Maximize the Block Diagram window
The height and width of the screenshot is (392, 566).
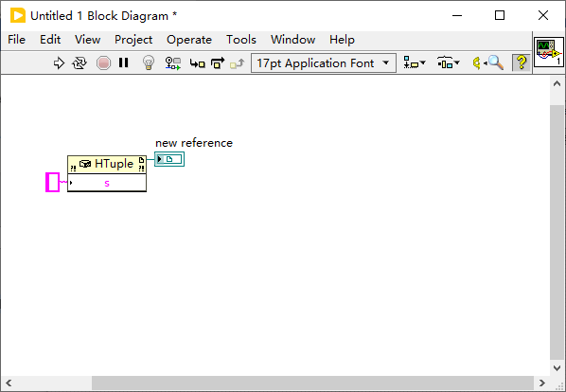500,15
